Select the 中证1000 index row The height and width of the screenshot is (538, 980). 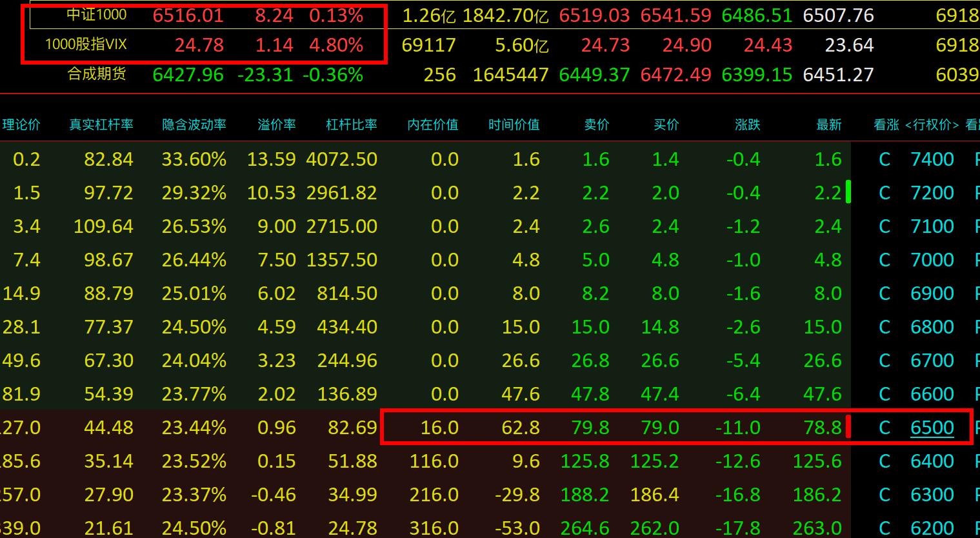97,15
